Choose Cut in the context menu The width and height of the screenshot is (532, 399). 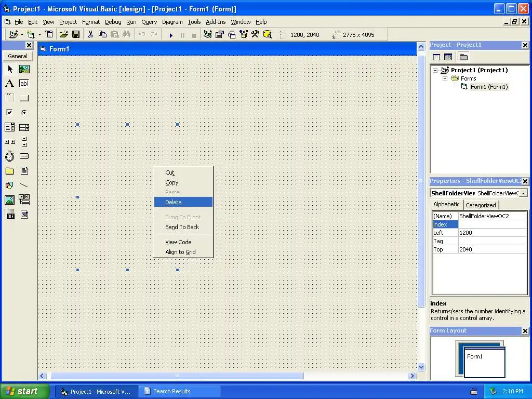point(183,172)
